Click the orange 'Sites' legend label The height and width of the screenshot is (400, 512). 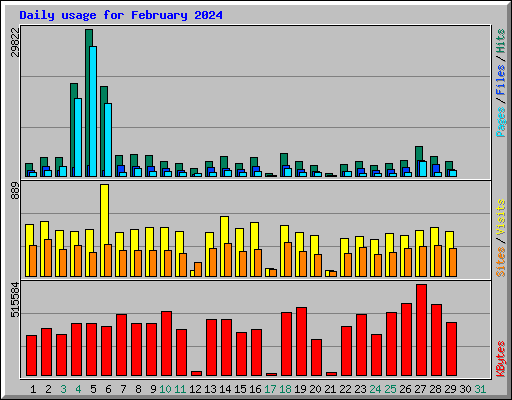tap(500, 262)
